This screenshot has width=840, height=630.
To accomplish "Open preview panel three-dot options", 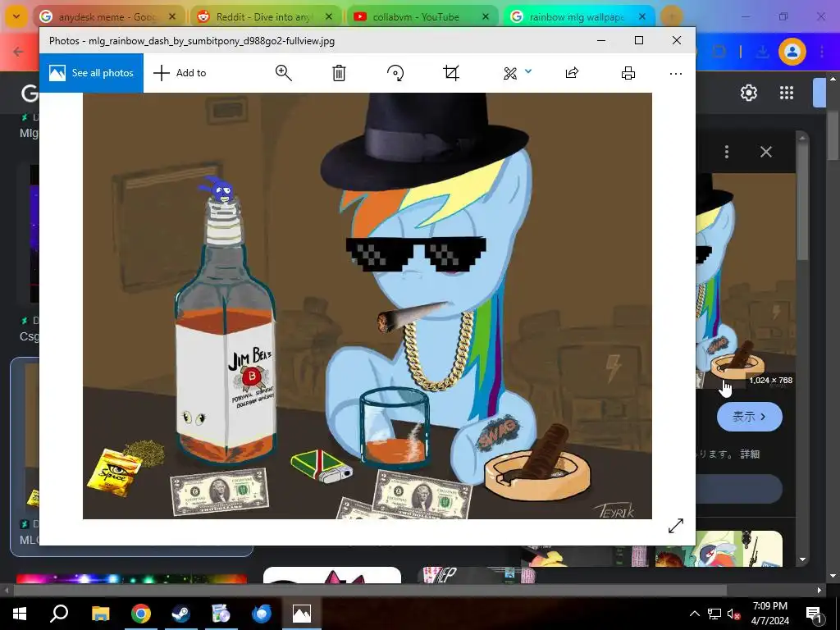I will [727, 152].
